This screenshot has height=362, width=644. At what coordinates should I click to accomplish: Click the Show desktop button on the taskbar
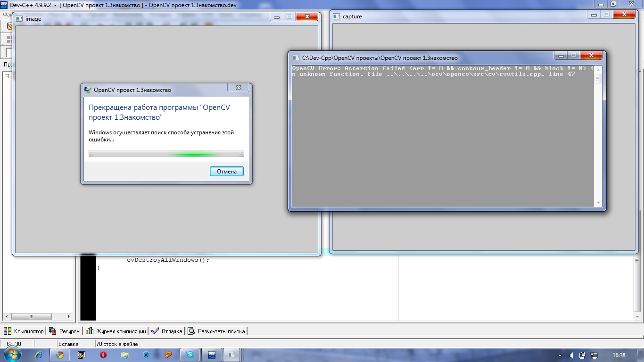(640, 355)
